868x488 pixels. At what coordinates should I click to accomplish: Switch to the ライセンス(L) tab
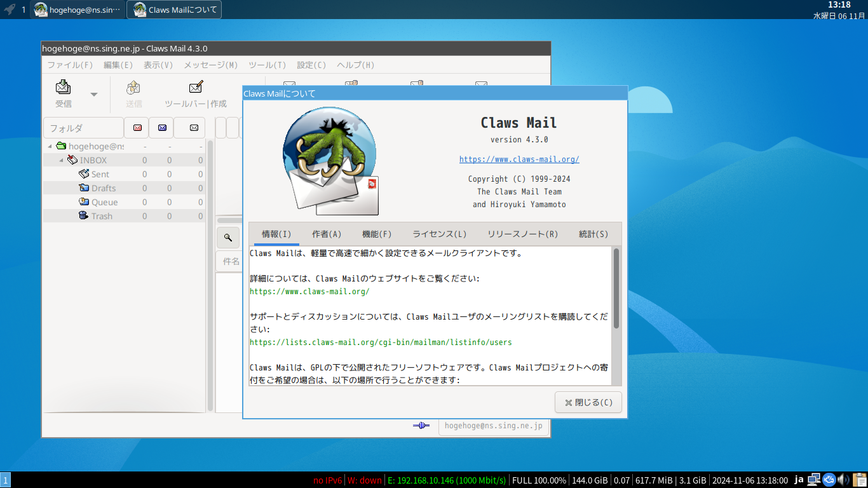[x=440, y=234]
